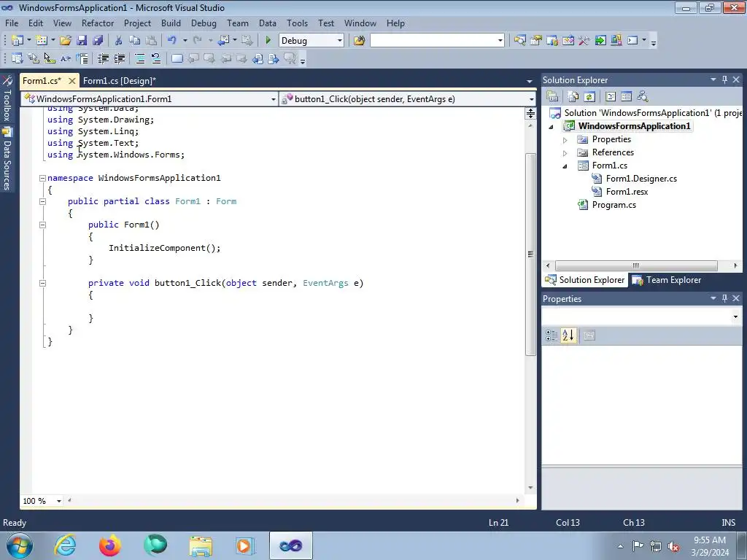Open the Data Sources side tab
Image resolution: width=747 pixels, height=560 pixels.
(x=7, y=160)
